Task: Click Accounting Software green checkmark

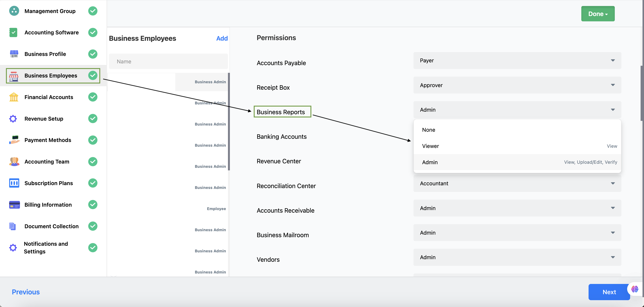Action: coord(93,32)
